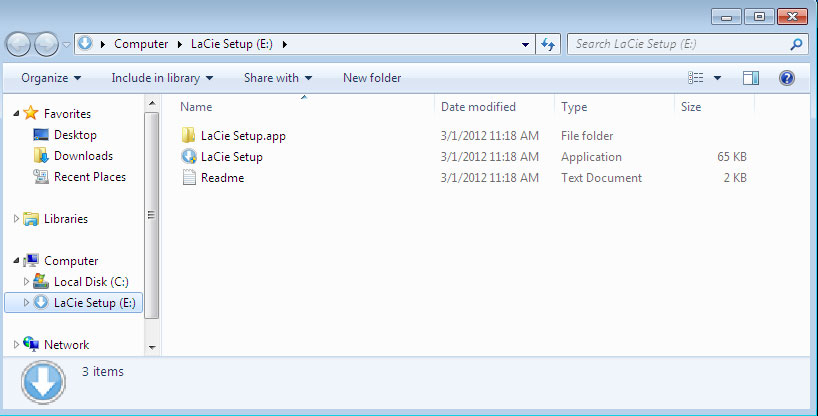Viewport: 818px width, 416px height.
Task: Click the refresh icon beside address bar
Action: 548,44
